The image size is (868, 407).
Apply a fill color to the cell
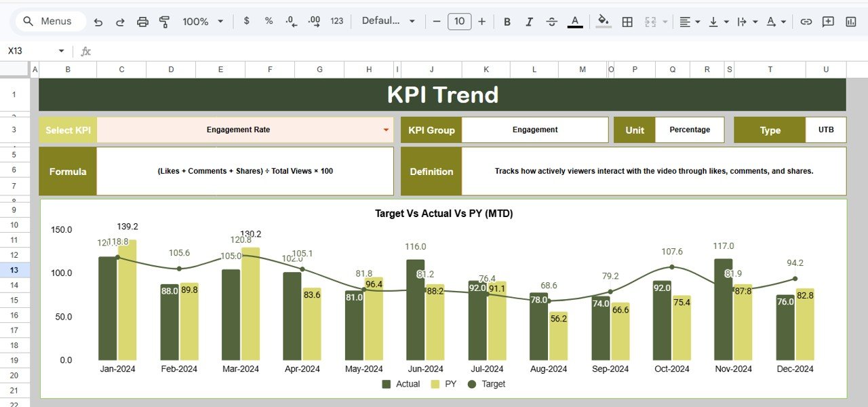[x=603, y=21]
